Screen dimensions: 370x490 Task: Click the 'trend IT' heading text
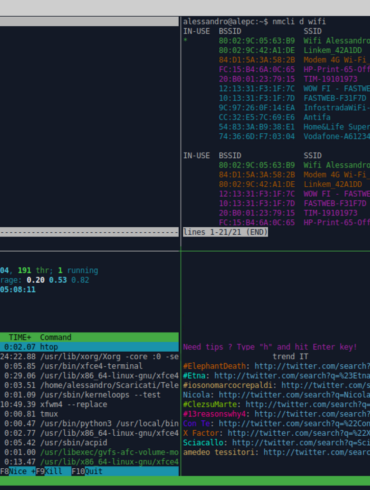point(290,357)
